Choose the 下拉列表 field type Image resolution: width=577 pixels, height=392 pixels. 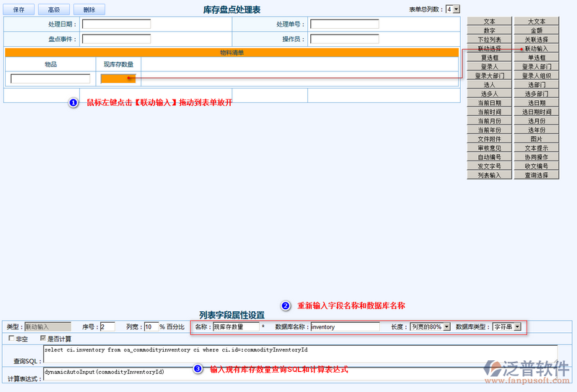(x=489, y=40)
